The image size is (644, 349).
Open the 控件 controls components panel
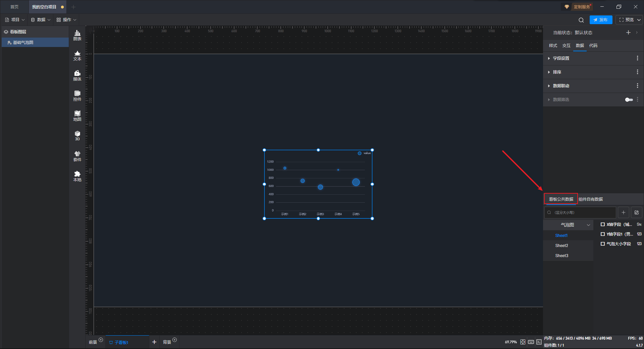click(77, 96)
